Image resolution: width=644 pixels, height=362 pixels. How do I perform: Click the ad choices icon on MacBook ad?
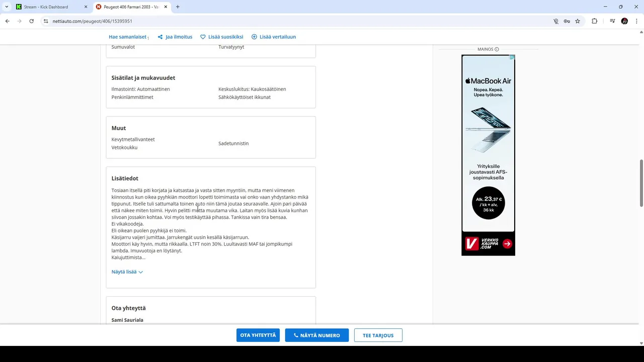[513, 57]
